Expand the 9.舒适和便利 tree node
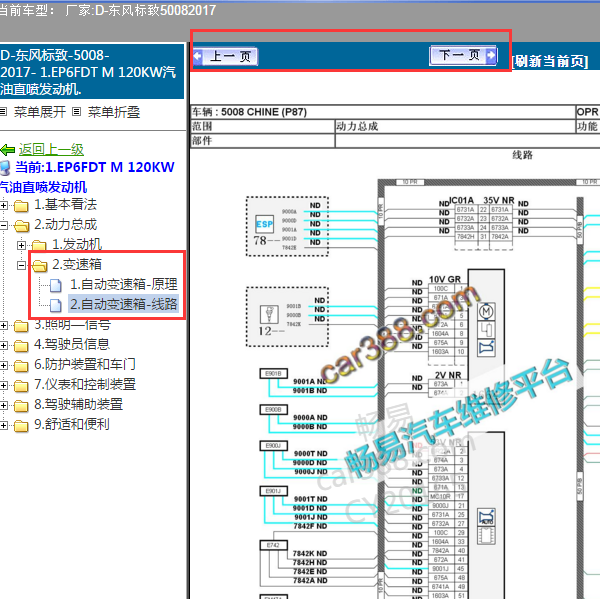 [x=3, y=425]
